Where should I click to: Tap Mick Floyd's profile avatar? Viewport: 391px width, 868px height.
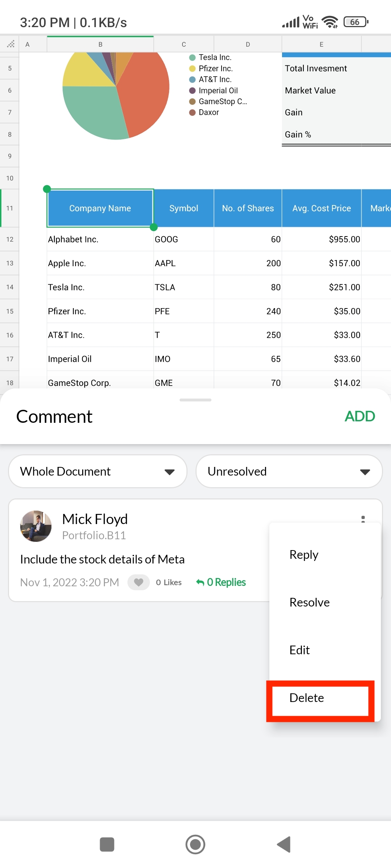pos(36,526)
